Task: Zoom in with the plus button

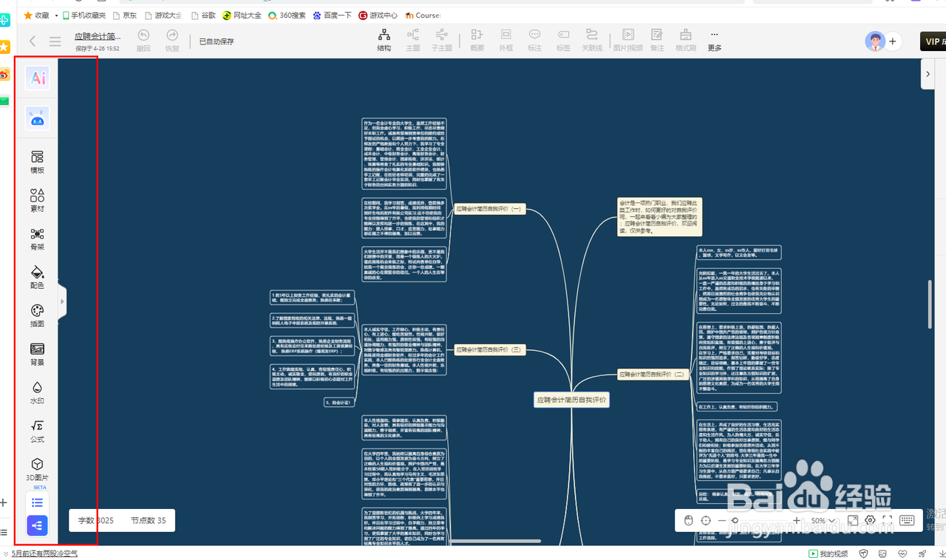Action: tap(796, 521)
